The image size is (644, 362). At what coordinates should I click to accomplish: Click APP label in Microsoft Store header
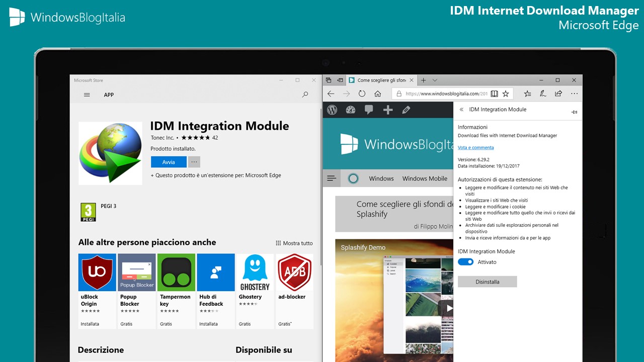click(109, 95)
